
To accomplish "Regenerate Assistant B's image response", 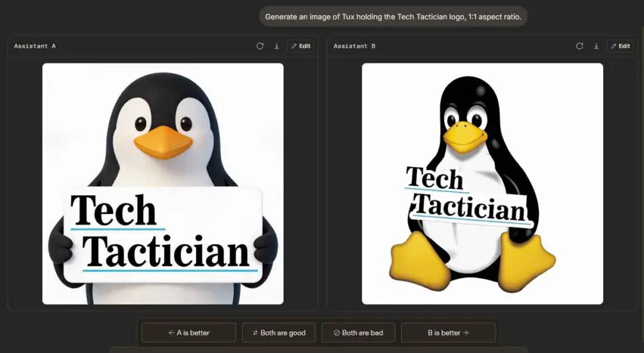I will point(579,46).
